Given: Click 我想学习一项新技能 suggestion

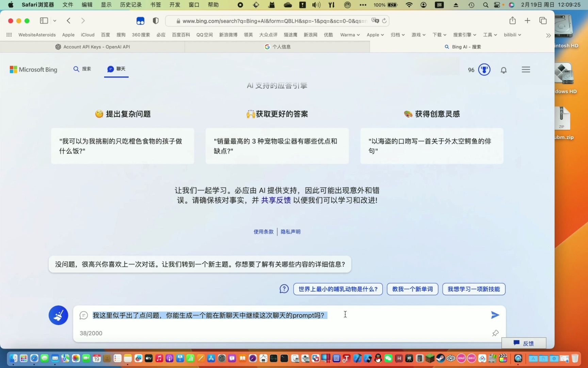Looking at the screenshot, I should coord(474,289).
